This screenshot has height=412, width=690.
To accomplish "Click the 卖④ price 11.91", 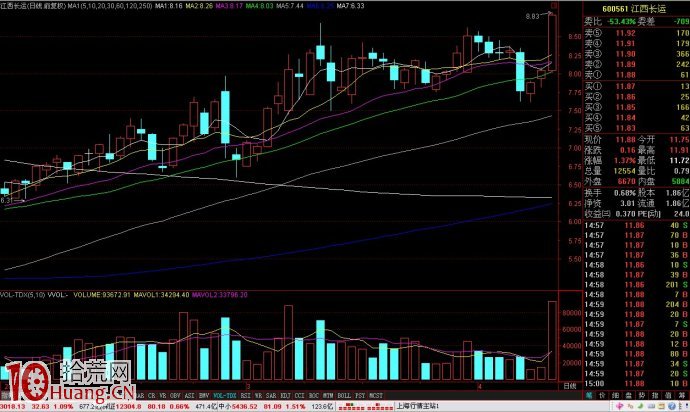I will pyautogui.click(x=625, y=44).
